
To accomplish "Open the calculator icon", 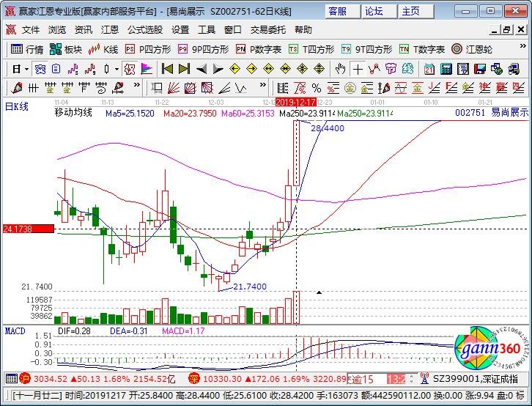I will [x=446, y=70].
